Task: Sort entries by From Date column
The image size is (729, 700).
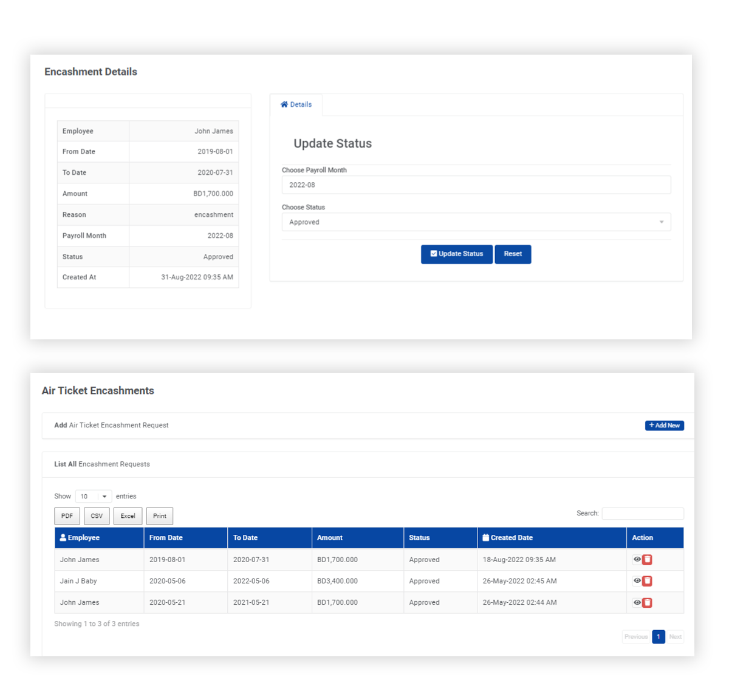Action: point(166,537)
